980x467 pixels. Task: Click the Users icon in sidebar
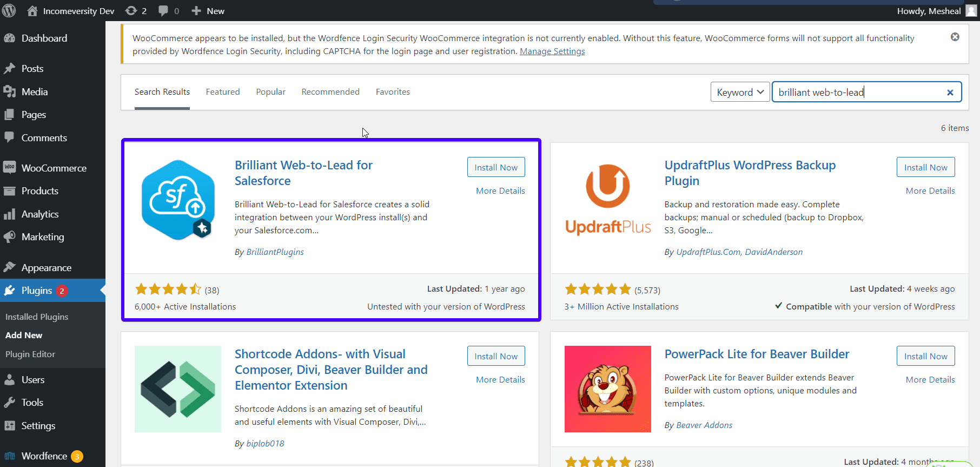9,380
